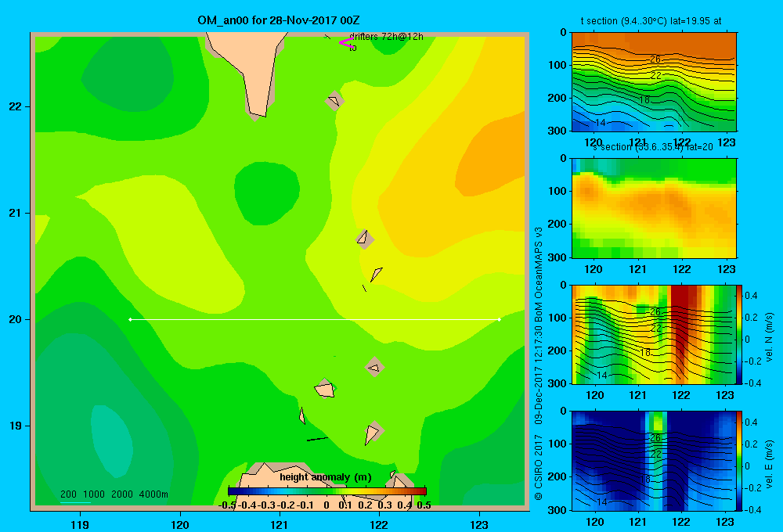Click the vertical CSIRO copyright text
Viewport: 783px width, 532px height.
[539, 363]
